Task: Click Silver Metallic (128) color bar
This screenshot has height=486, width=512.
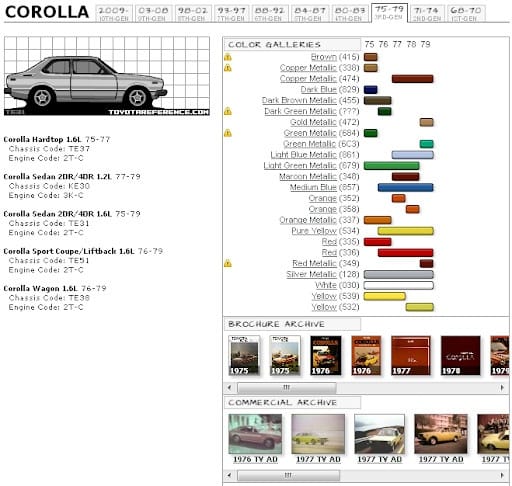Action: coord(399,274)
